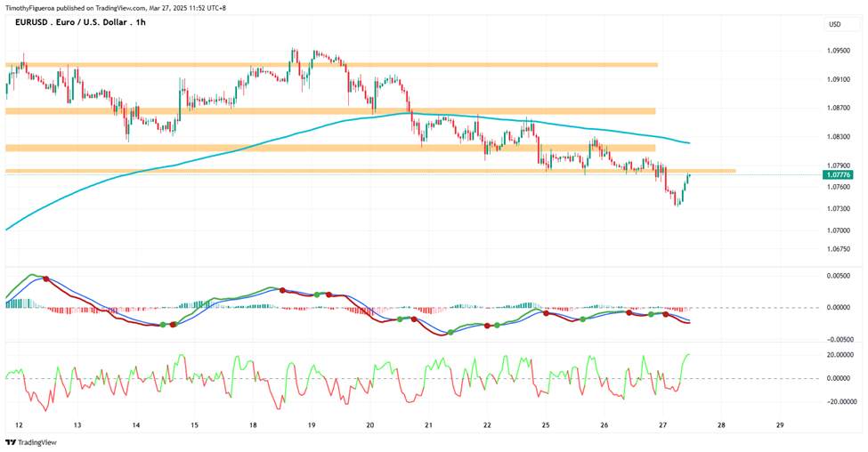The image size is (868, 452).
Task: Click date label 19 on time axis
Action: point(312,425)
